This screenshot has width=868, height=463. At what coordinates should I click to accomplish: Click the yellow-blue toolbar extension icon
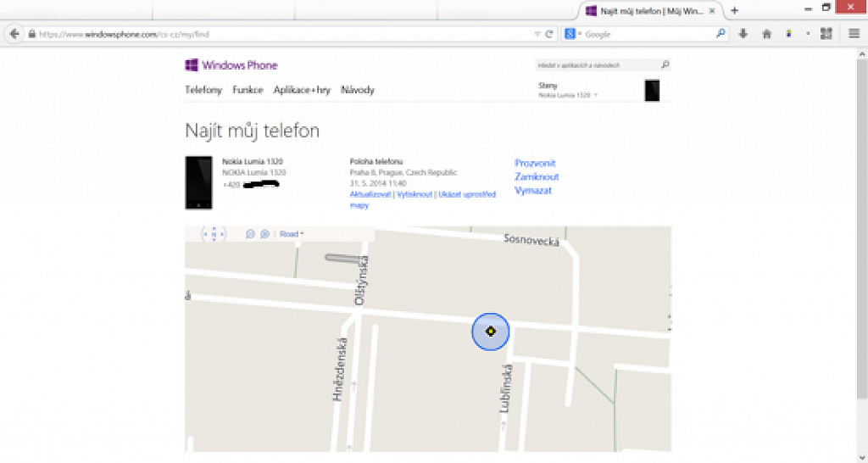click(x=789, y=34)
